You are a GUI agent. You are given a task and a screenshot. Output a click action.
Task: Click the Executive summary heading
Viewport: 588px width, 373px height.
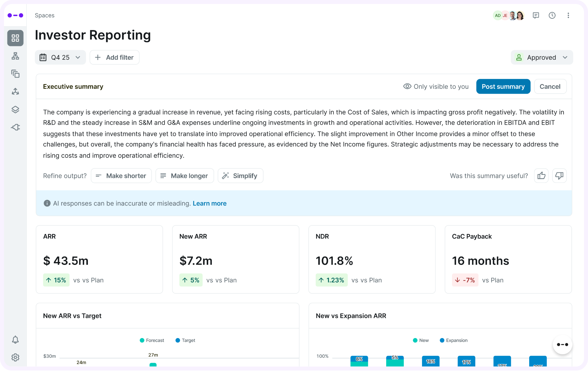pos(73,86)
